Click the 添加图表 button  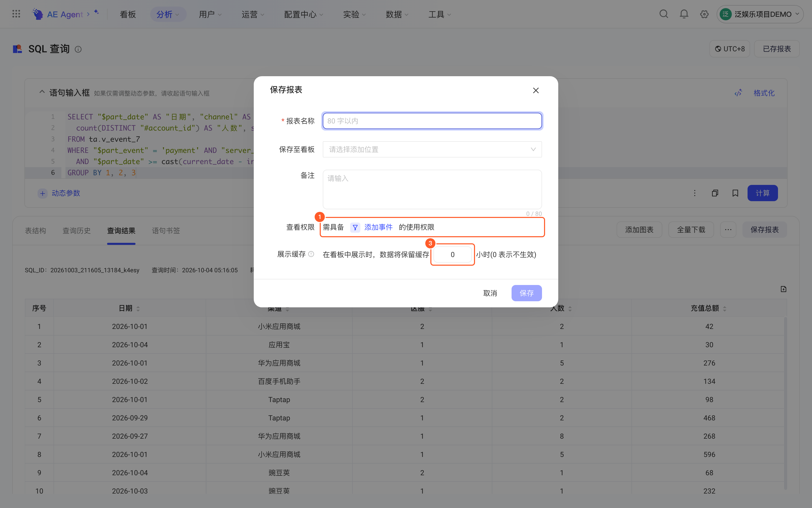click(x=639, y=230)
